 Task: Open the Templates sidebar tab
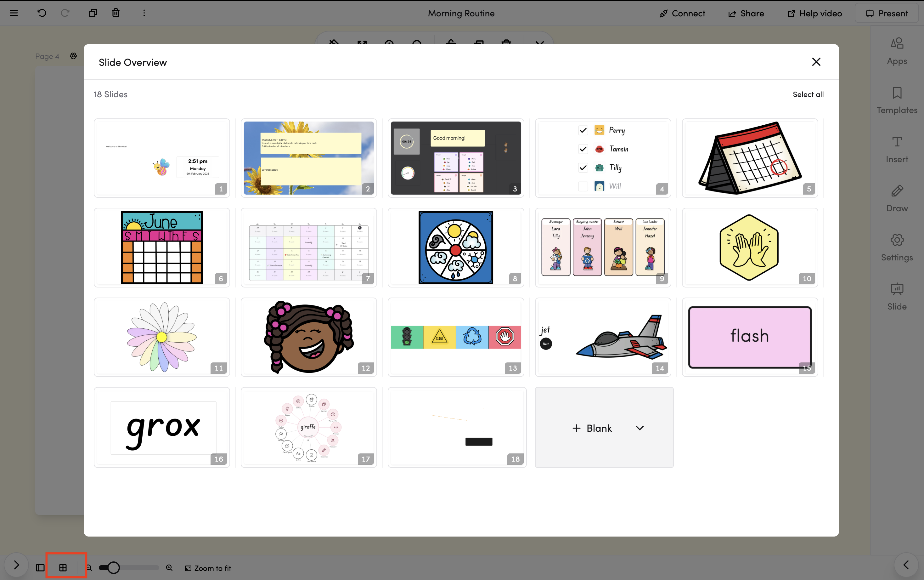[x=896, y=100]
